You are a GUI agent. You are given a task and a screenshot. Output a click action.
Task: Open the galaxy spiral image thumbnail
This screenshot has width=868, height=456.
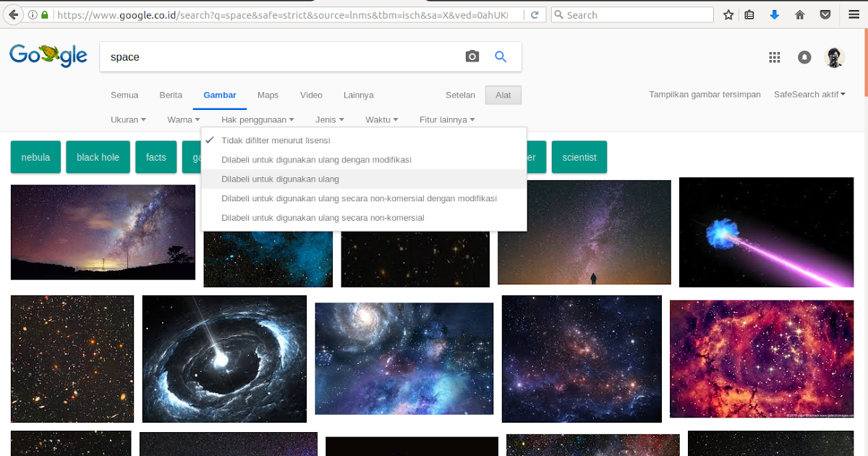[404, 358]
